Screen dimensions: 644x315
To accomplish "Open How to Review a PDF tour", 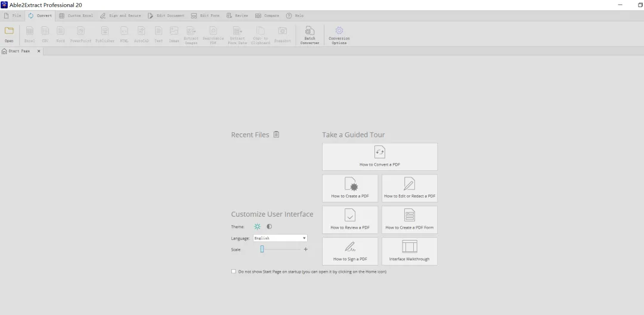I will tap(350, 220).
